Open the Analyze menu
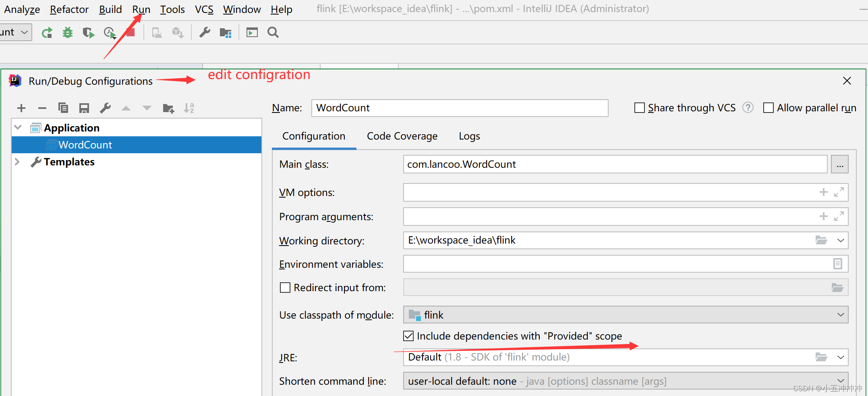 click(22, 9)
